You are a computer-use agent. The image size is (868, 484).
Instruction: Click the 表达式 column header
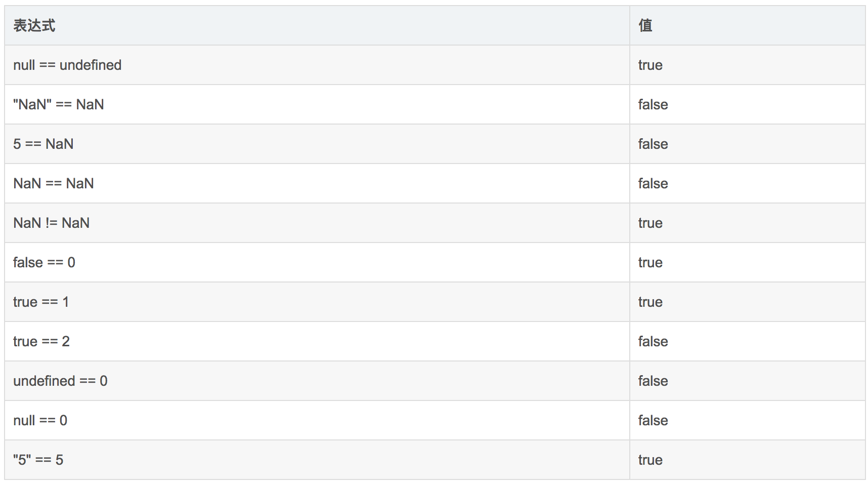click(34, 26)
